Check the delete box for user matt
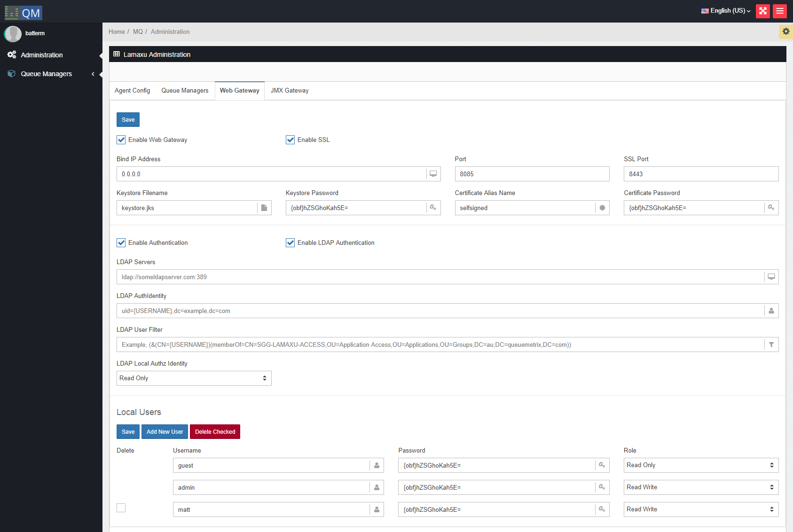This screenshot has height=532, width=793. [121, 508]
